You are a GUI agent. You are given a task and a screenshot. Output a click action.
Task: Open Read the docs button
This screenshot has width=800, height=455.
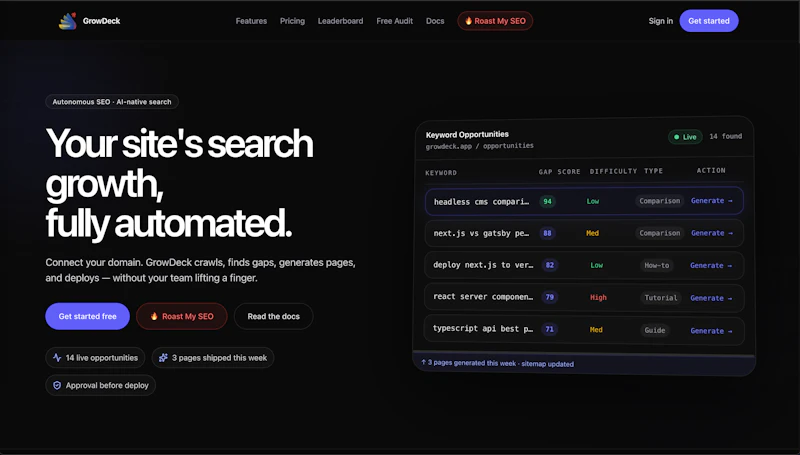(x=273, y=316)
